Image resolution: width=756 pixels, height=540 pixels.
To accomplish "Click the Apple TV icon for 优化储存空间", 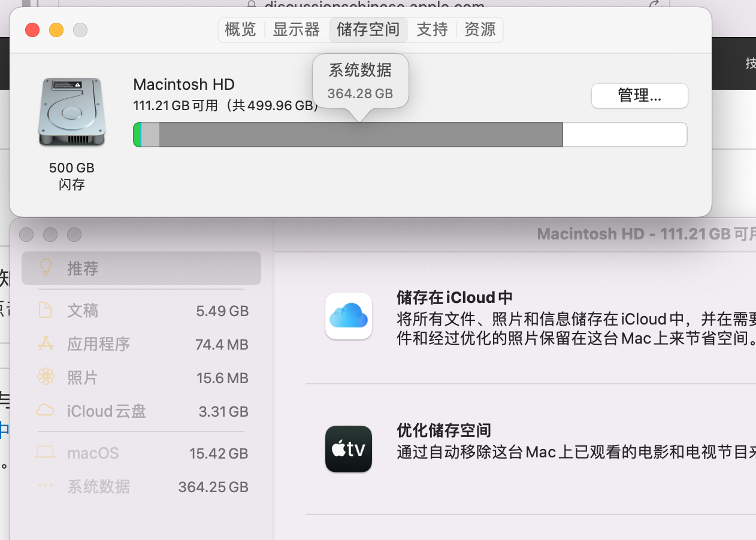I will click(349, 449).
